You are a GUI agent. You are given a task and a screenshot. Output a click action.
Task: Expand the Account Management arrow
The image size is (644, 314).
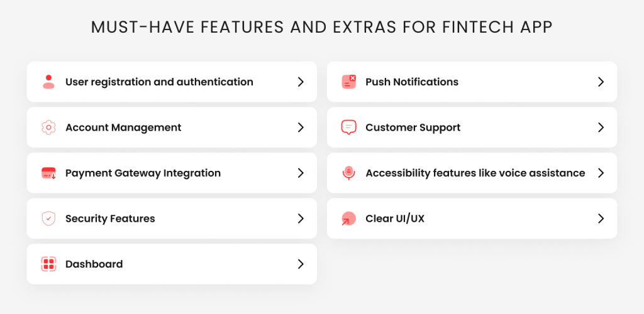point(301,127)
